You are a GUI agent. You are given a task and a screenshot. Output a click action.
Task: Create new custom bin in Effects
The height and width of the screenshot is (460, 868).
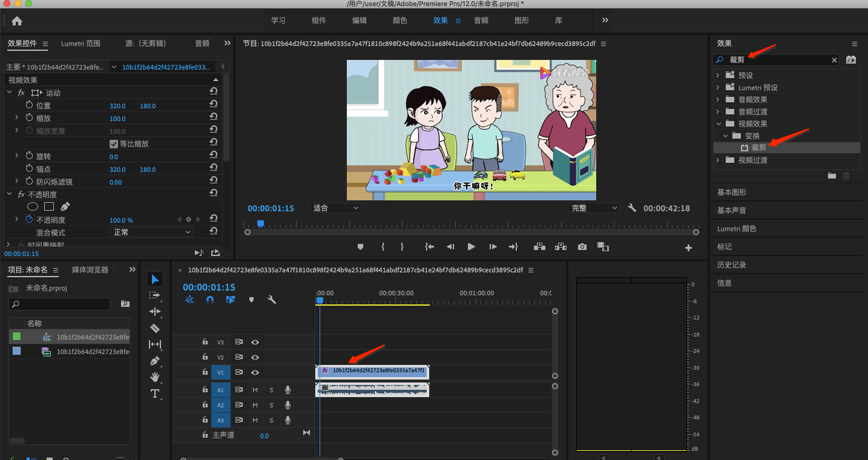click(x=832, y=176)
